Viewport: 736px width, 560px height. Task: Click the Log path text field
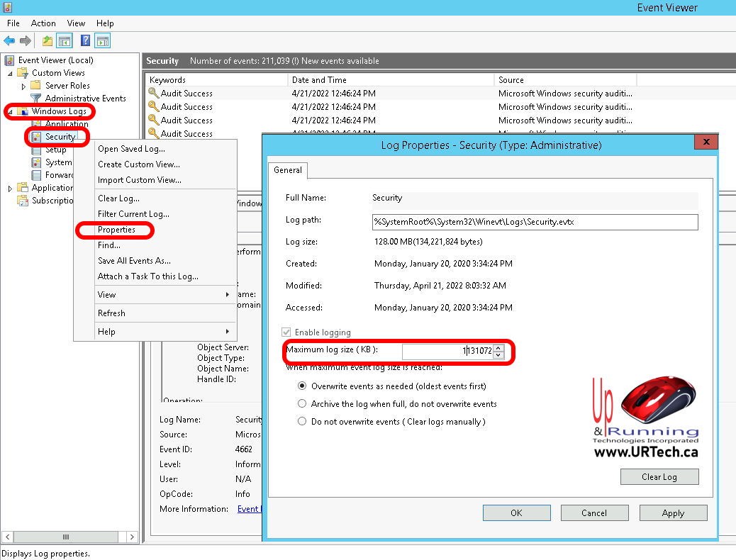[535, 222]
